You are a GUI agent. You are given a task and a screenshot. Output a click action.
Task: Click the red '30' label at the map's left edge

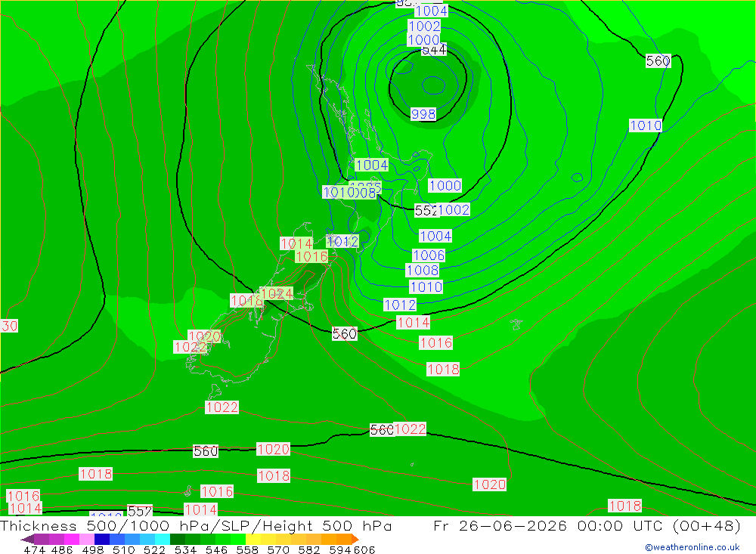(x=9, y=326)
